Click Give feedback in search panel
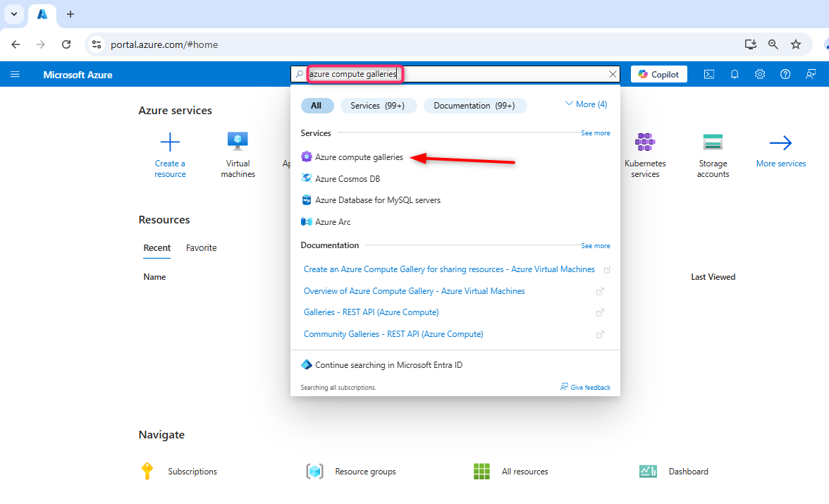829x504 pixels. tap(585, 387)
